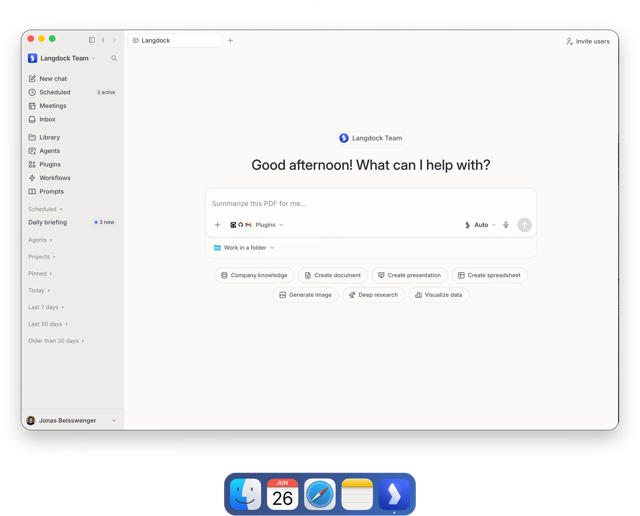The height and width of the screenshot is (516, 640).
Task: Open Prompts
Action: coord(73,191)
